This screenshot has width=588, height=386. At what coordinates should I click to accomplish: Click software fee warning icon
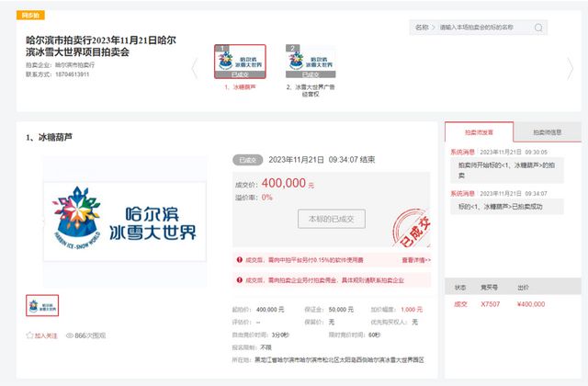coord(239,259)
